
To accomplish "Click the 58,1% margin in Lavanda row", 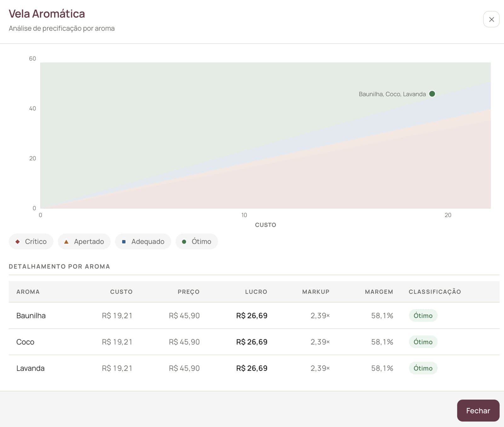I will [x=382, y=368].
